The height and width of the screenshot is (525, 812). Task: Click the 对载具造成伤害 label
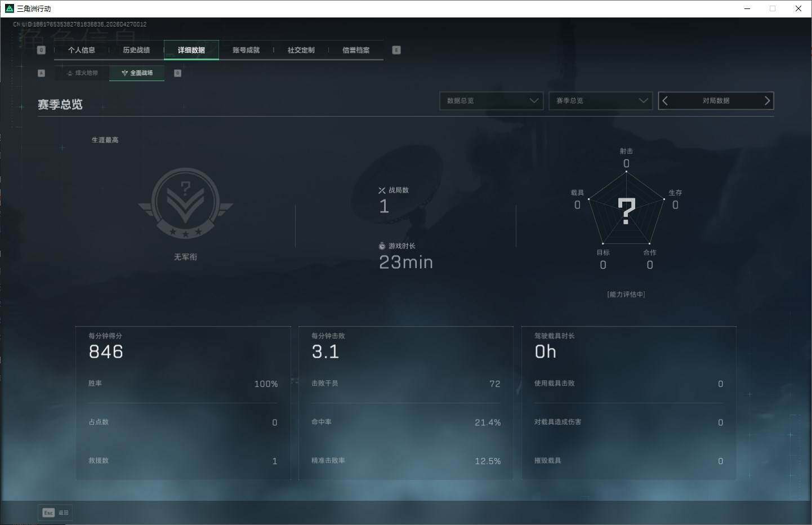(x=558, y=422)
